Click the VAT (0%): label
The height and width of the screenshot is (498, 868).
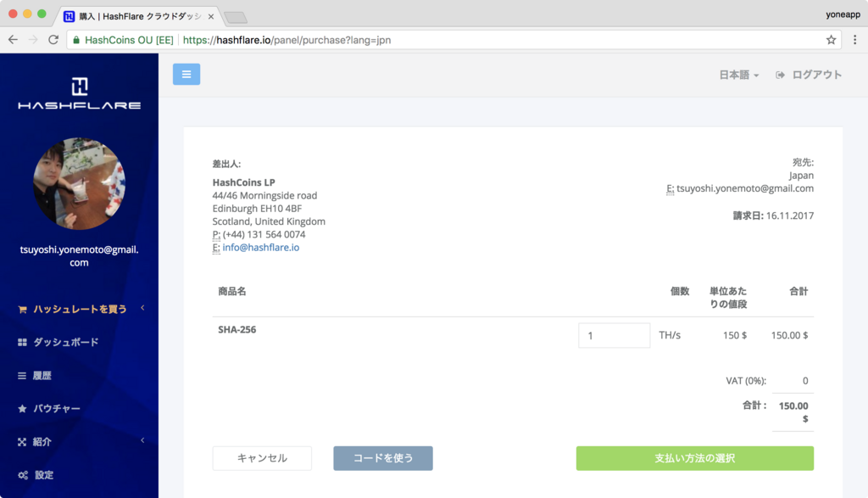click(746, 381)
